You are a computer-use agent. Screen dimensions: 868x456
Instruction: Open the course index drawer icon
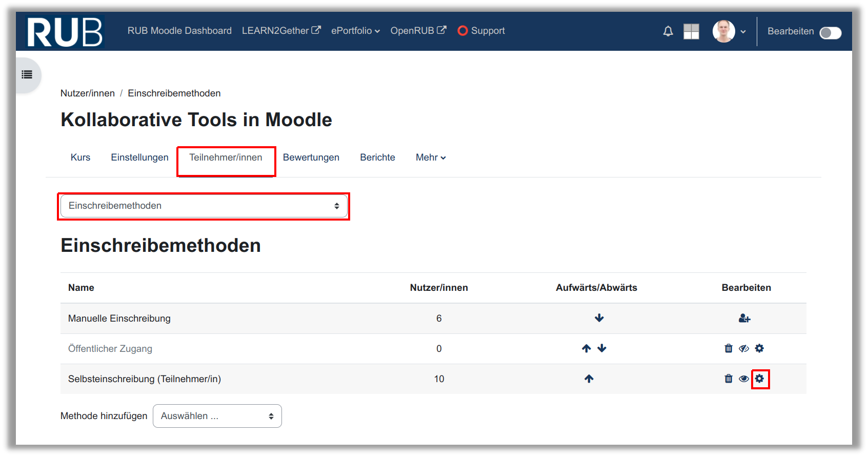[x=27, y=75]
